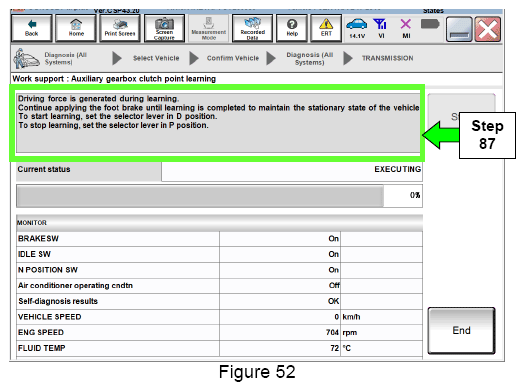The image size is (525, 391).
Task: Click the 0% progress percentage
Action: tap(415, 195)
